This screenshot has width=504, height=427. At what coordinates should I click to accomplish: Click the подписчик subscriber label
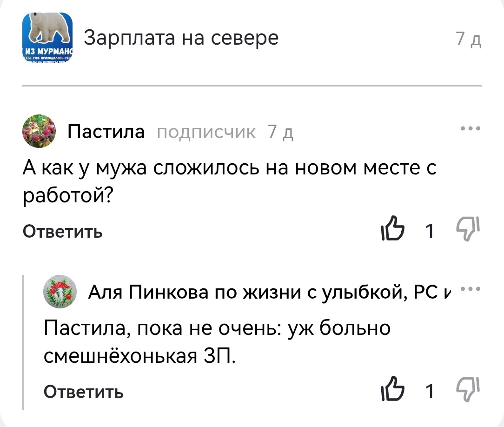(x=206, y=133)
